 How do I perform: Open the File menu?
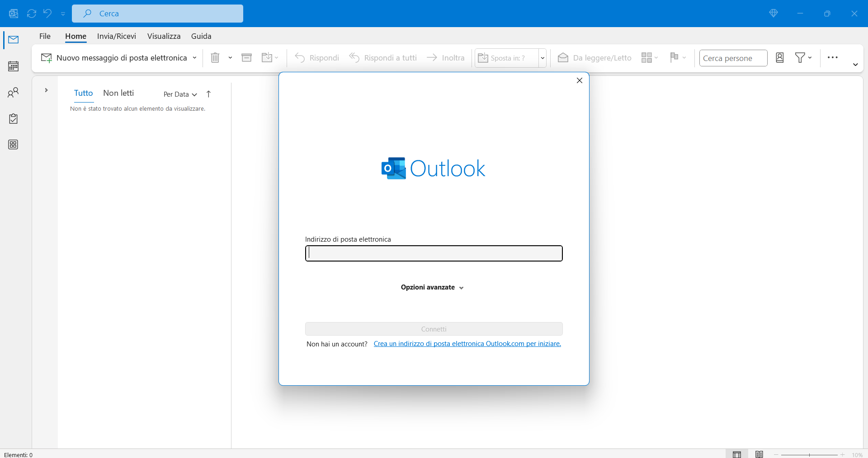click(45, 36)
